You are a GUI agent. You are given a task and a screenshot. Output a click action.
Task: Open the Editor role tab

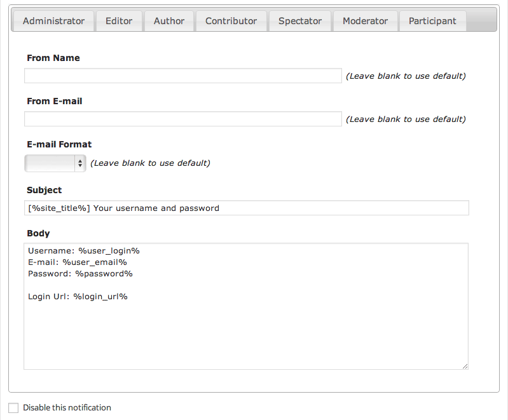point(119,21)
